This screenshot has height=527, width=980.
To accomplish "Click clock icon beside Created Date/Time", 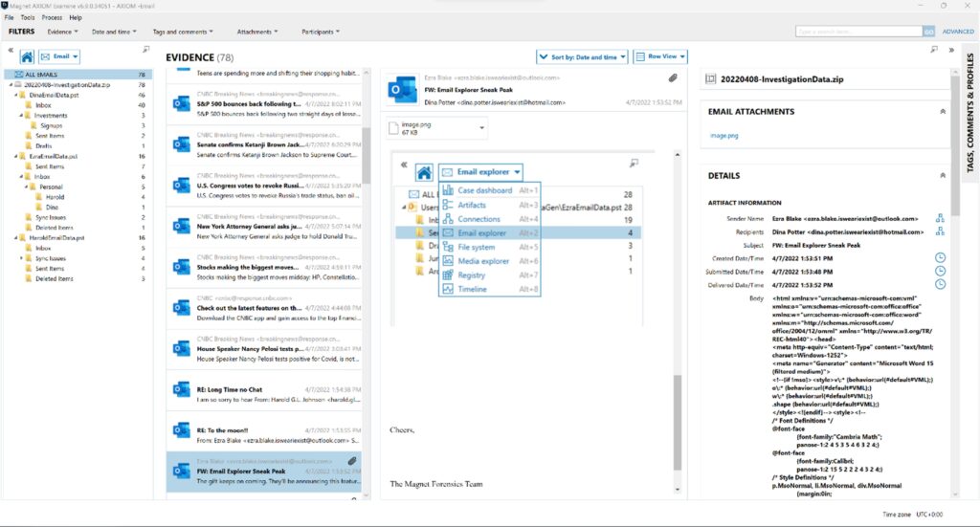I will [x=940, y=257].
